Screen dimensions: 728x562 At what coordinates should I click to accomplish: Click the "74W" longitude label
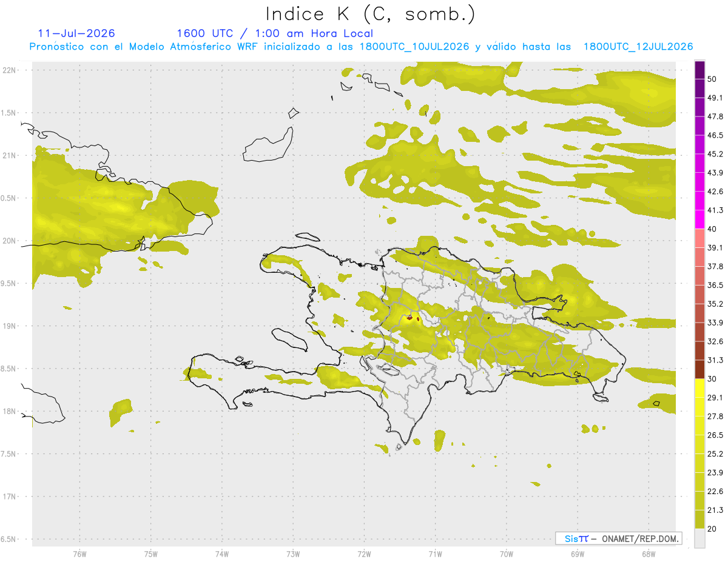(222, 554)
